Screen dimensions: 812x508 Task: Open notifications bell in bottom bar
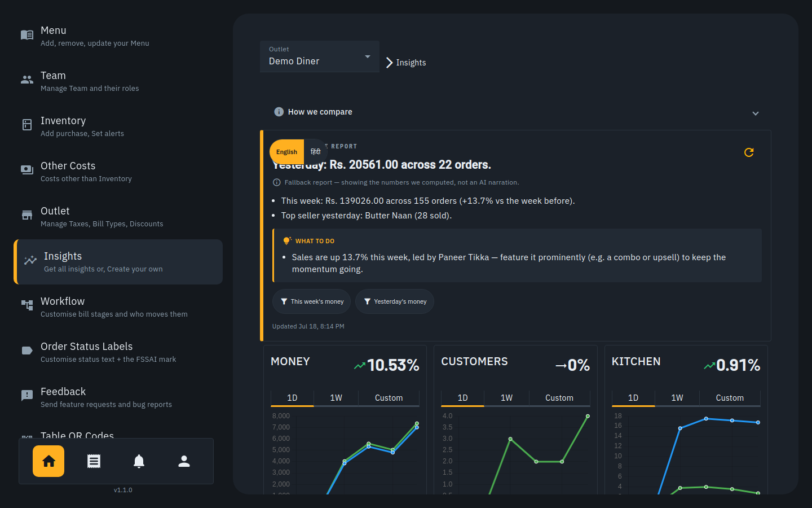[x=139, y=461]
